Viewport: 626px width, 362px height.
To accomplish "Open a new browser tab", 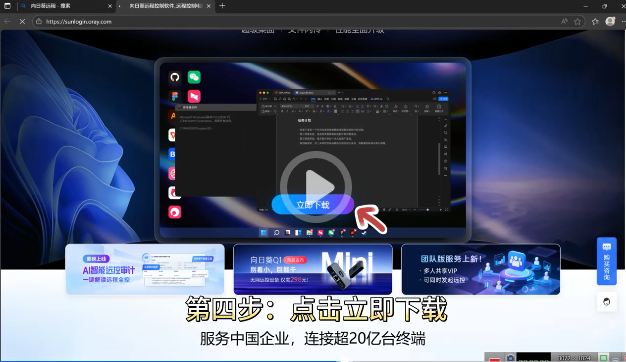I will pos(222,6).
